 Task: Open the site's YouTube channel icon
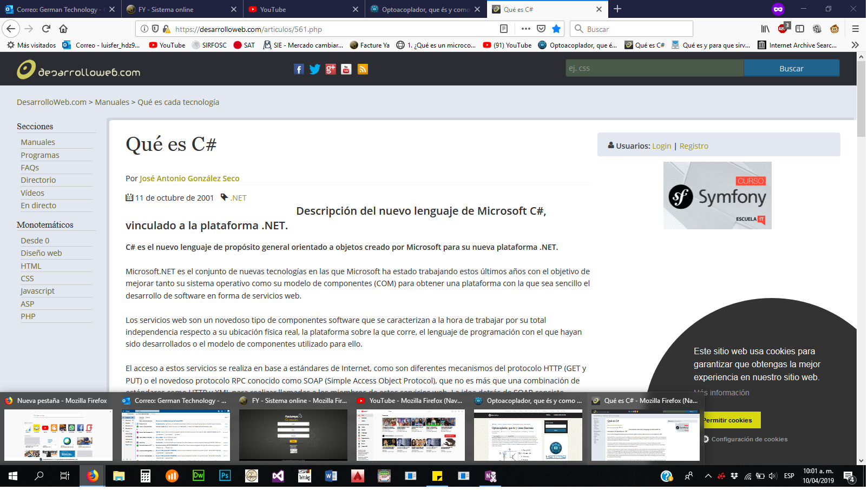[x=346, y=69]
